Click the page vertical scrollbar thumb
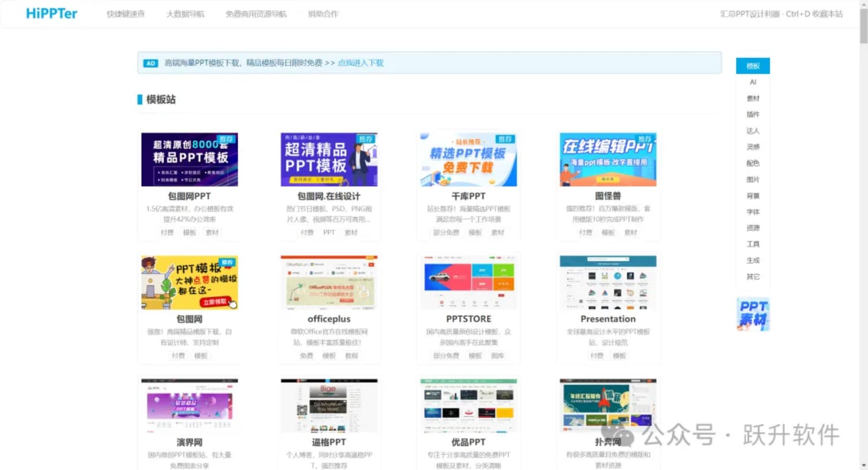 click(x=863, y=26)
